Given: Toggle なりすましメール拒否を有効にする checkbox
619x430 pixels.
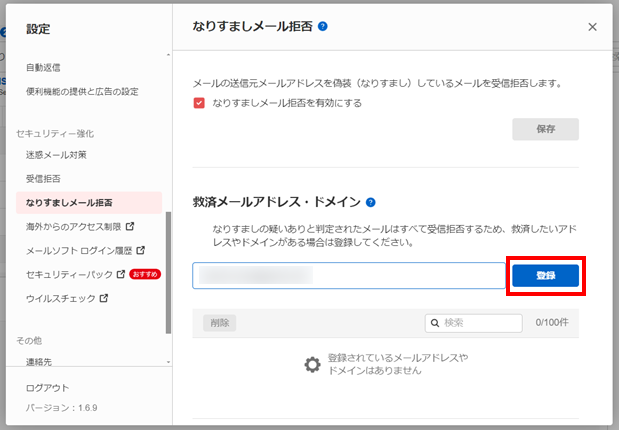Looking at the screenshot, I should 199,103.
